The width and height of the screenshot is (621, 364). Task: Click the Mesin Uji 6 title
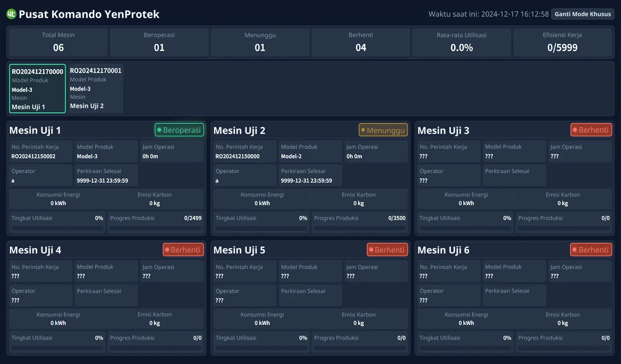[443, 250]
